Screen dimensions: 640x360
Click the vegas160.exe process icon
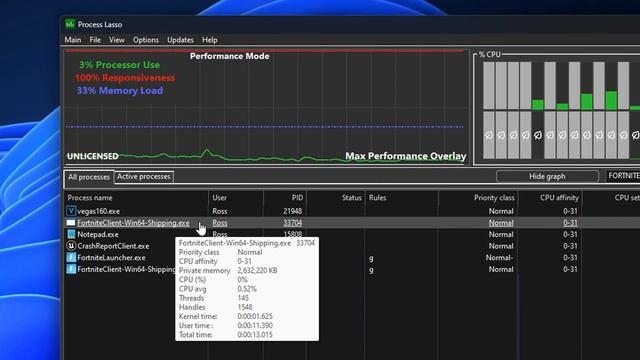pyautogui.click(x=71, y=211)
